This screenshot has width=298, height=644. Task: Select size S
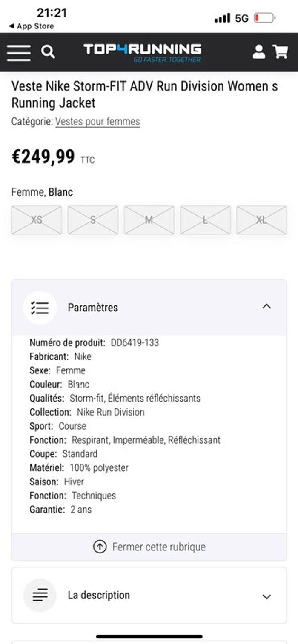tap(93, 220)
